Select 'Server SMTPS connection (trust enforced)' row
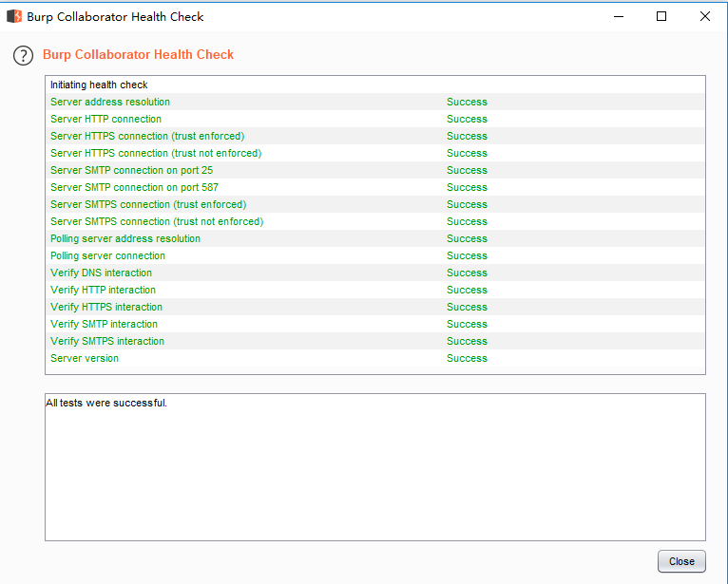The width and height of the screenshot is (728, 584). (x=375, y=204)
